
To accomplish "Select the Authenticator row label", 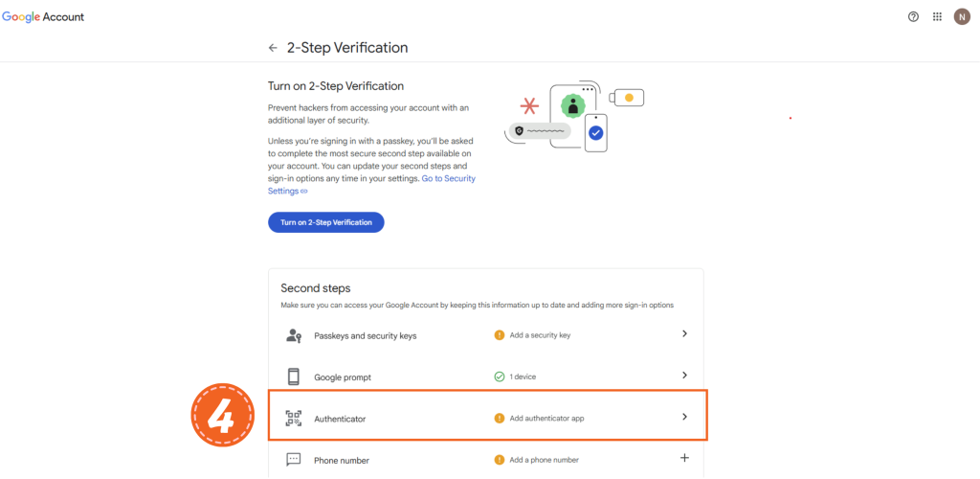I will click(x=340, y=419).
